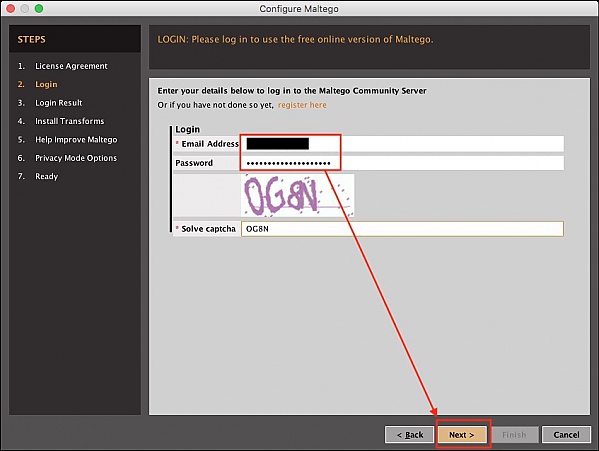The width and height of the screenshot is (599, 451).
Task: Click the Next > button
Action: [461, 435]
